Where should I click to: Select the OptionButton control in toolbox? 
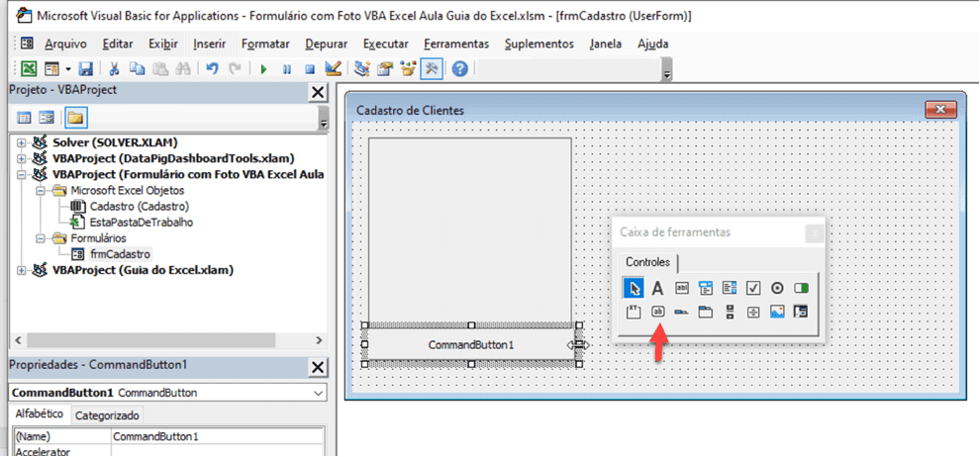(x=777, y=288)
